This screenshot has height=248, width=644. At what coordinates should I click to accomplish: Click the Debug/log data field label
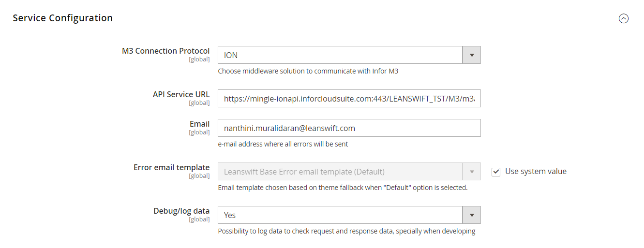pos(181,211)
